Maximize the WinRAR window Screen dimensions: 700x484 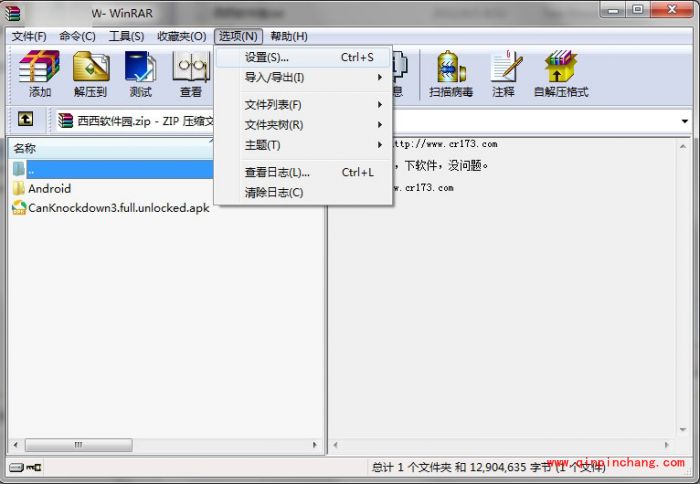(x=638, y=9)
